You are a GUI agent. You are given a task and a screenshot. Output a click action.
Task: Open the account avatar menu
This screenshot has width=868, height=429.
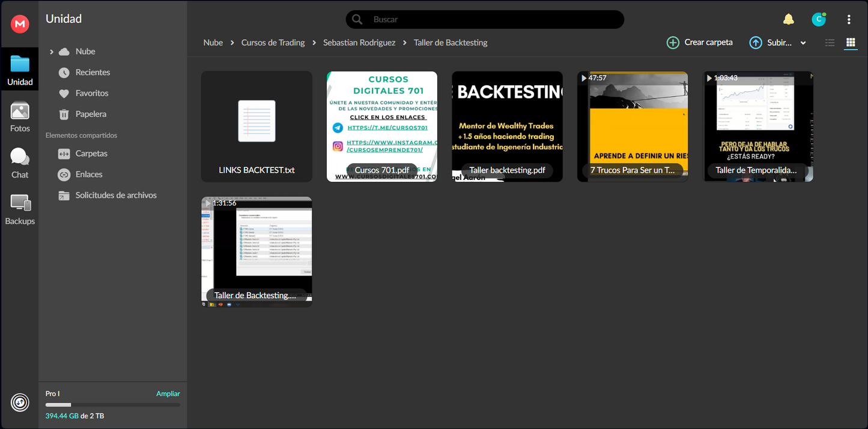click(x=819, y=19)
